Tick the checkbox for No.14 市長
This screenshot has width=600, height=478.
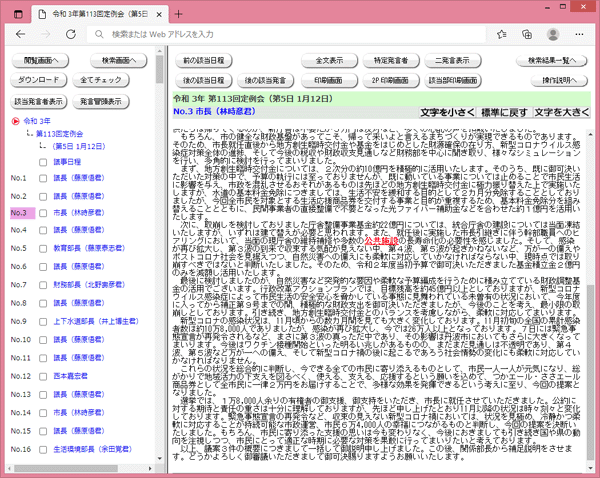(43, 413)
